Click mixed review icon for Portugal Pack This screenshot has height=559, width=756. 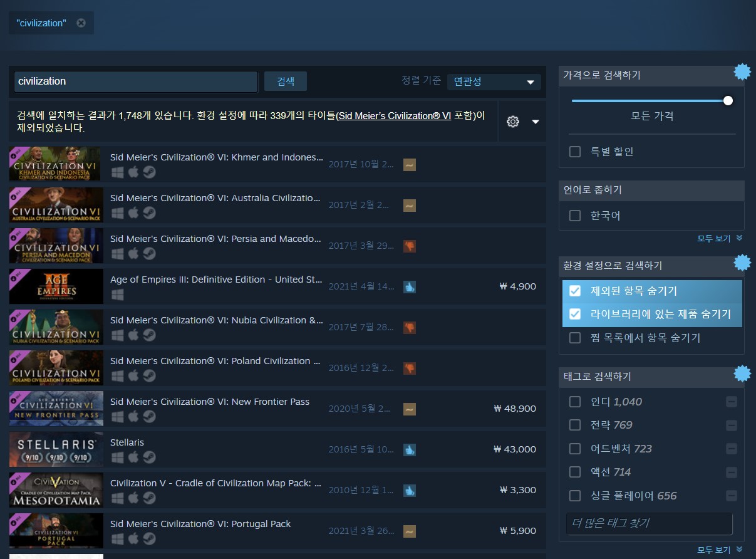pyautogui.click(x=409, y=531)
